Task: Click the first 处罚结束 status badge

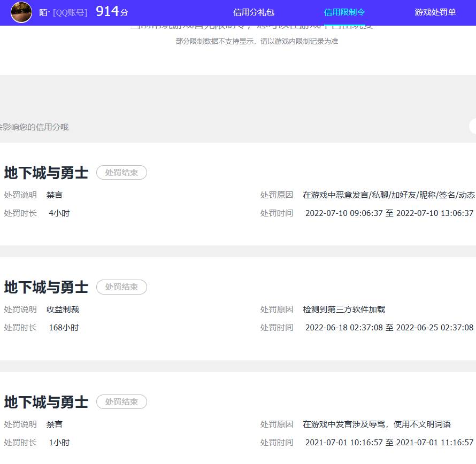Action: coord(121,172)
